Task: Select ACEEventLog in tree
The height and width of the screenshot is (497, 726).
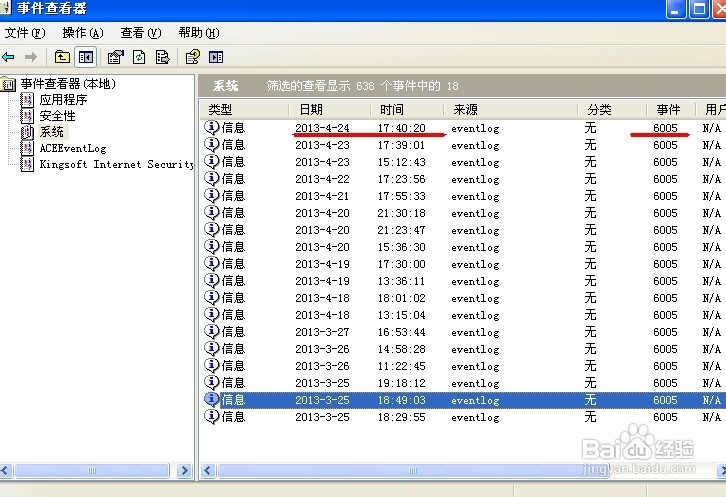Action: point(73,148)
